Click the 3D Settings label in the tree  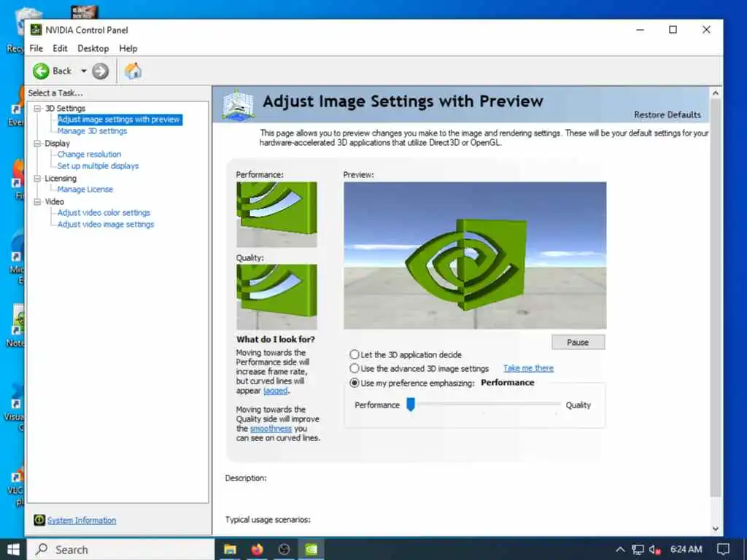point(65,109)
